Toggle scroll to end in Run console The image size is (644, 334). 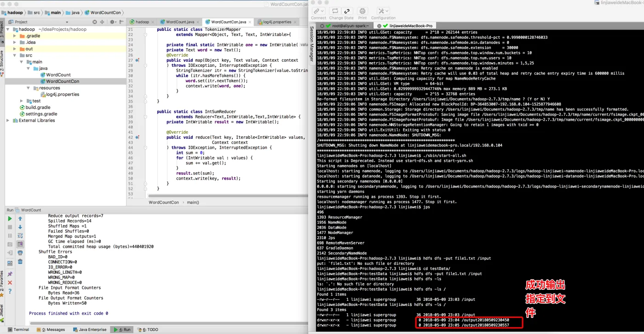pyautogui.click(x=20, y=244)
